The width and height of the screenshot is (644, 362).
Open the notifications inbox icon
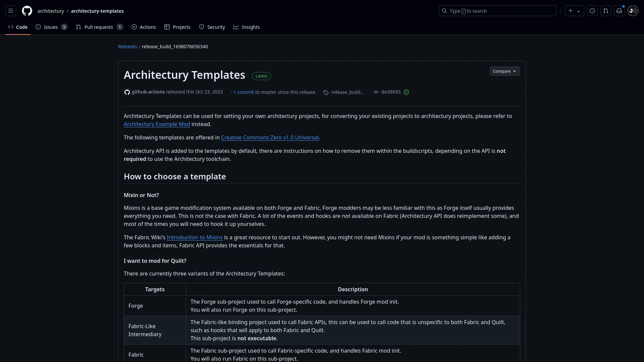tap(619, 11)
